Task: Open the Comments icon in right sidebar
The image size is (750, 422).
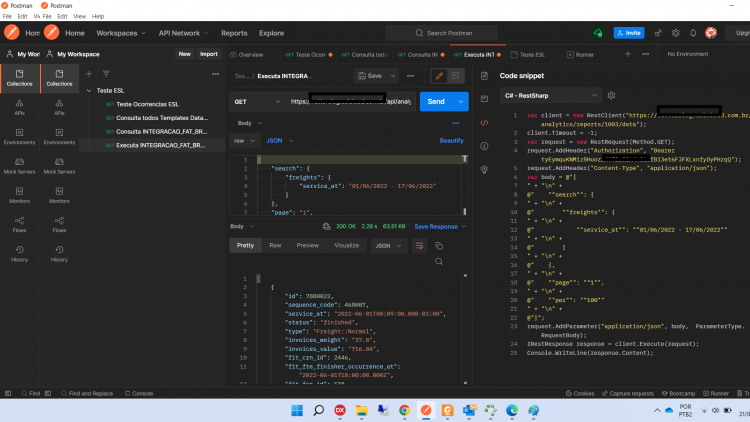Action: 484,99
